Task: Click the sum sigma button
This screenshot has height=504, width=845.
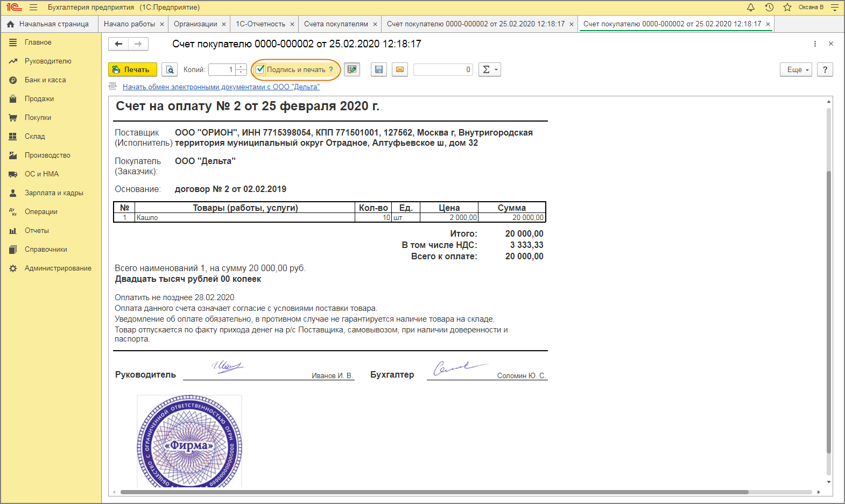Action: (490, 69)
